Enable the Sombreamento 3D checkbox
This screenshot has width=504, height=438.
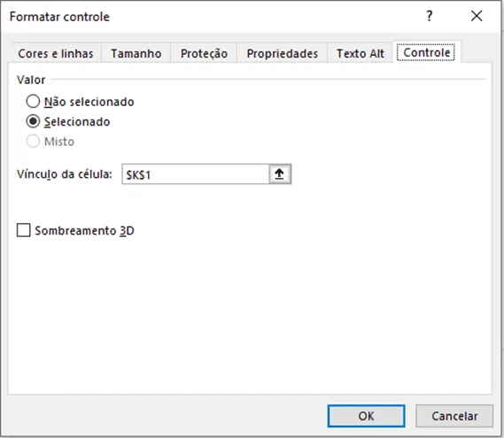coord(23,230)
